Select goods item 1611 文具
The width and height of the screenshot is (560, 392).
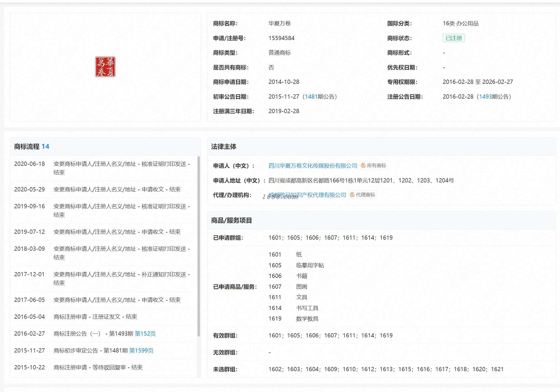(288, 297)
